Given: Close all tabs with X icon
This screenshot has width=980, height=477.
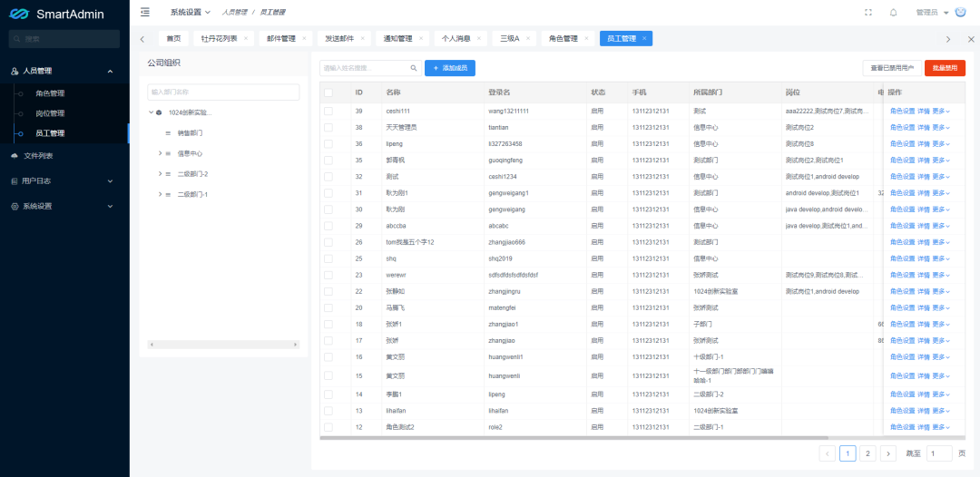Looking at the screenshot, I should tap(971, 39).
